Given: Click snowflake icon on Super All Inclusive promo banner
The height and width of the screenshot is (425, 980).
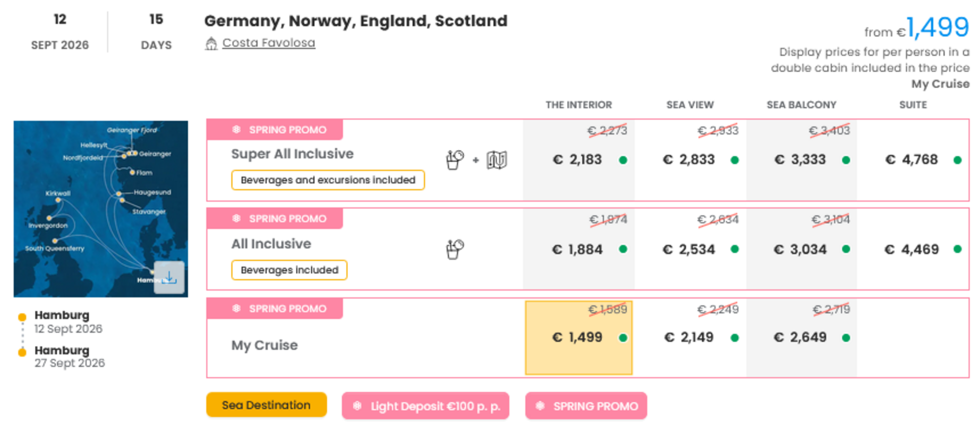Looking at the screenshot, I should pyautogui.click(x=236, y=130).
